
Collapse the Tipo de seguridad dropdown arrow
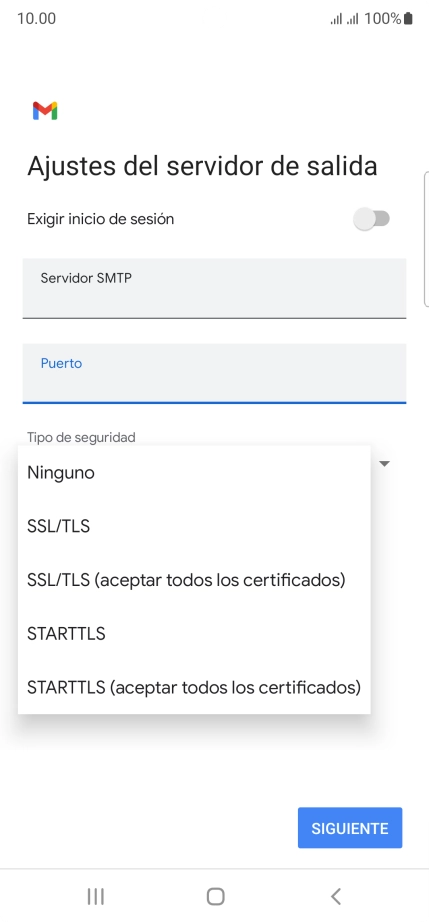tap(384, 464)
